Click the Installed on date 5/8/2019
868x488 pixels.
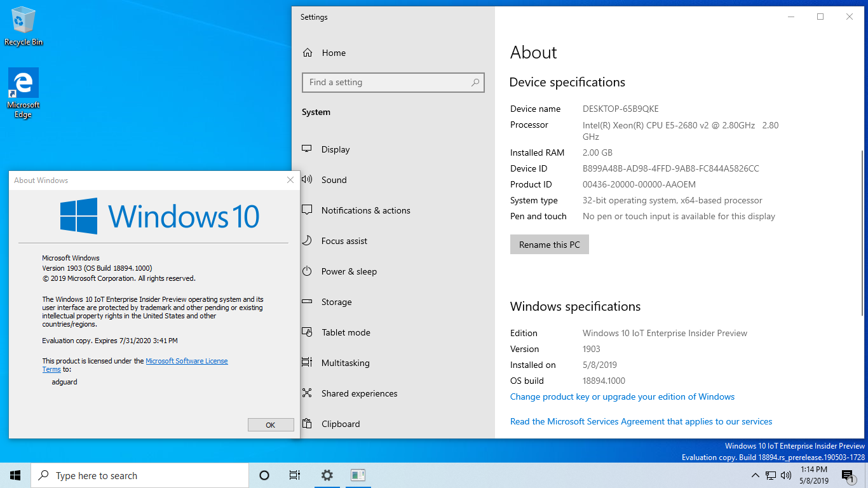[600, 365]
